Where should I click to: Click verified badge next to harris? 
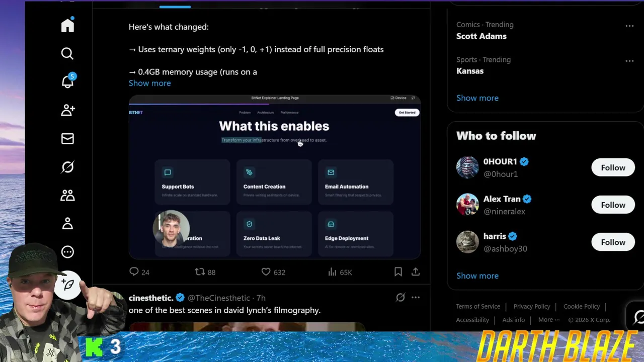(512, 236)
